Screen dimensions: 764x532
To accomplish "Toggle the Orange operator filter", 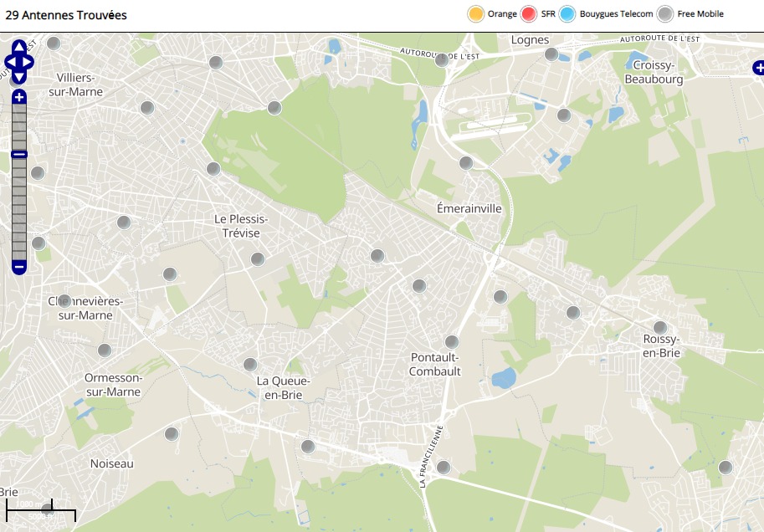I will (x=476, y=14).
